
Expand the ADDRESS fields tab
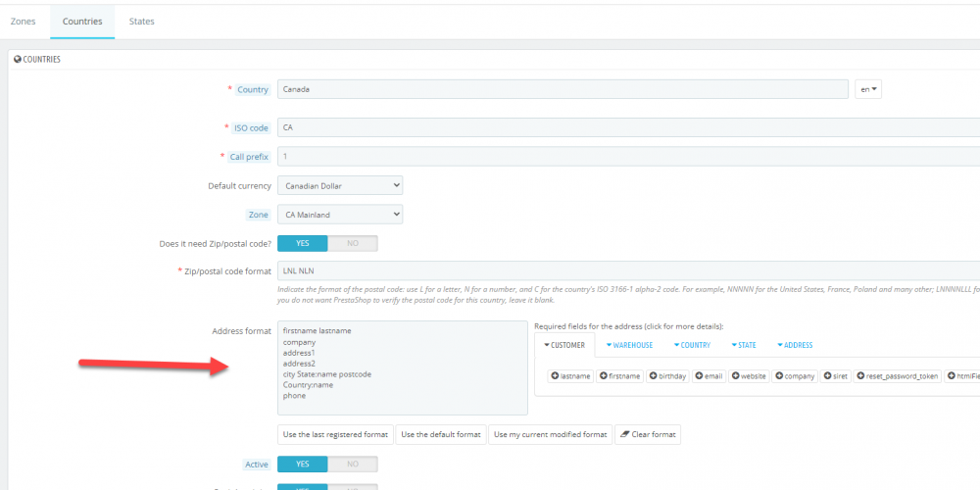(795, 345)
